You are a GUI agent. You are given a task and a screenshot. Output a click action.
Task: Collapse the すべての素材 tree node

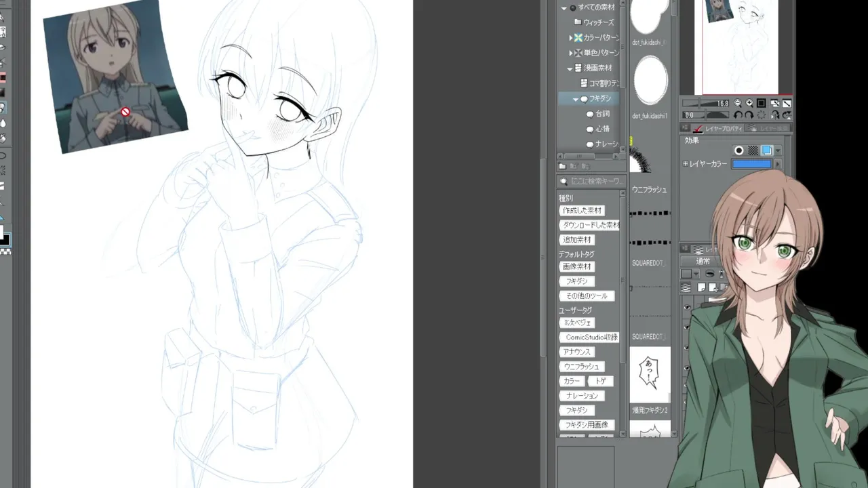pos(564,7)
